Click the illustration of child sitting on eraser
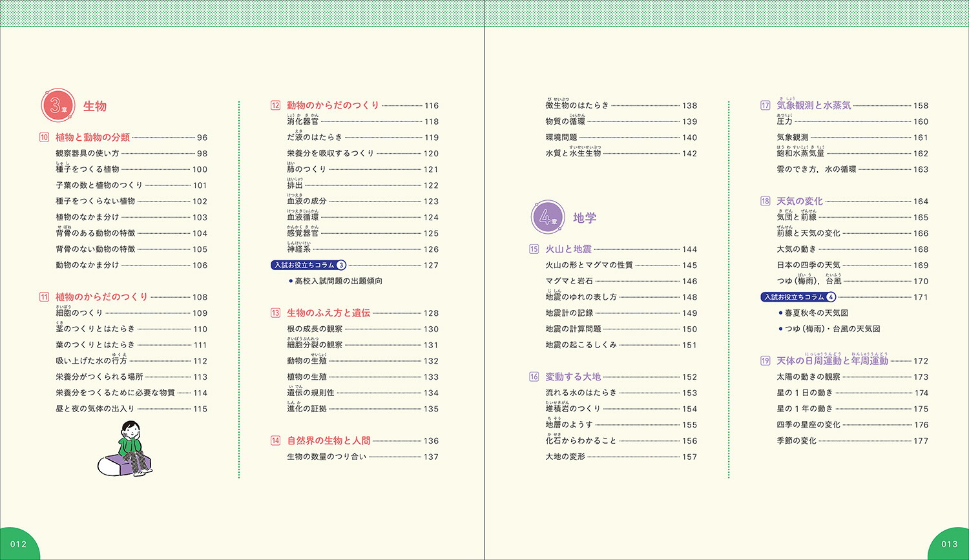Viewport: 969px width, 560px height. (x=127, y=450)
